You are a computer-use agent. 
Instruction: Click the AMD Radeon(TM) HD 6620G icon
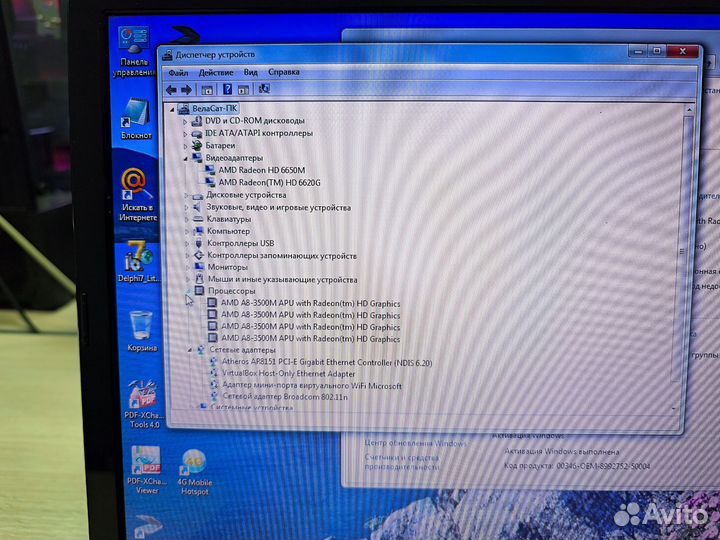pyautogui.click(x=210, y=183)
